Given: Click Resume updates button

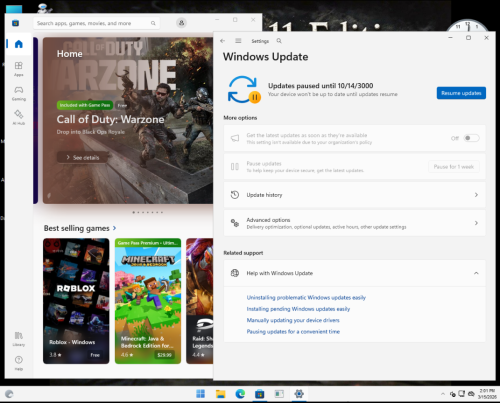Looking at the screenshot, I should coord(461,93).
